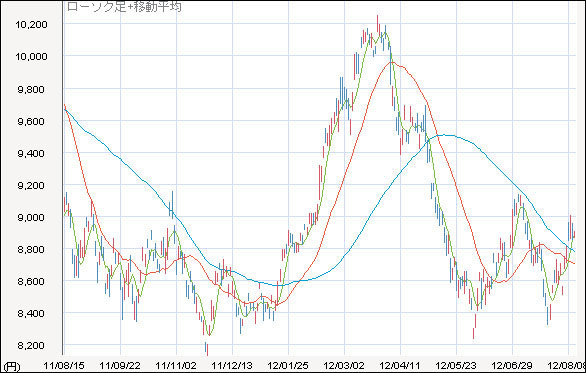Image resolution: width=586 pixels, height=373 pixels.
Task: Click the 9,200 price axis label
Action: 31,185
